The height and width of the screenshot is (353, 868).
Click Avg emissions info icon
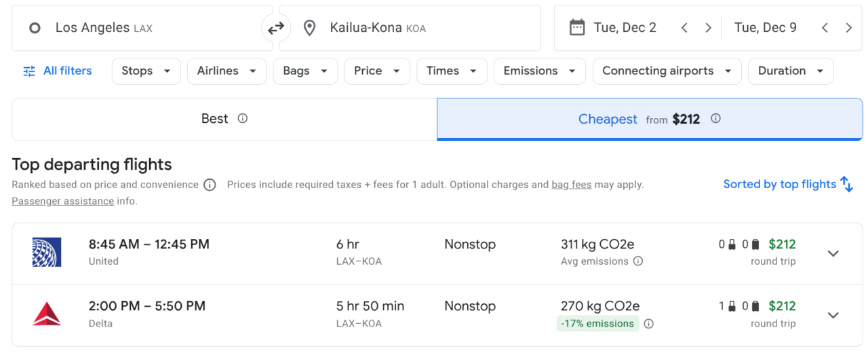638,261
